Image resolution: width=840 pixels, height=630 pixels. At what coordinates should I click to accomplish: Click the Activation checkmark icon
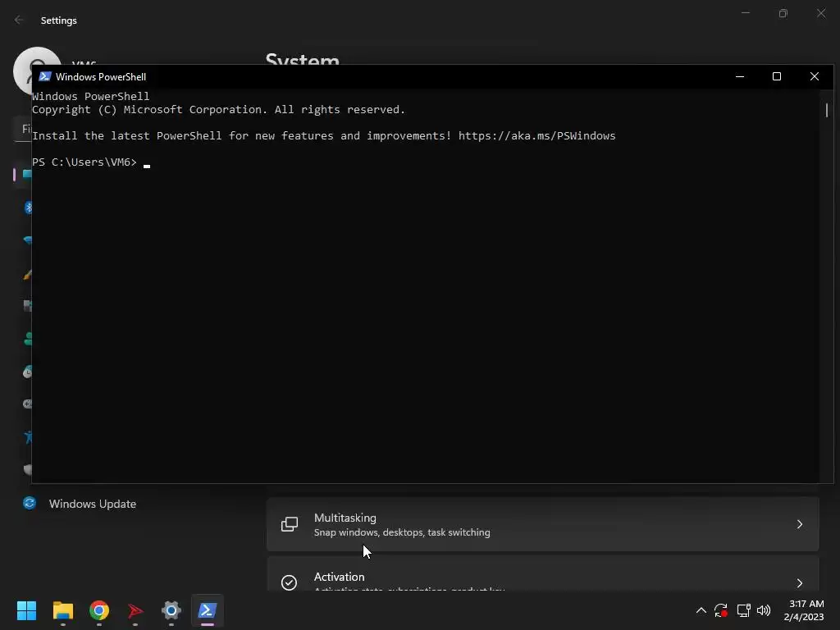click(x=290, y=582)
